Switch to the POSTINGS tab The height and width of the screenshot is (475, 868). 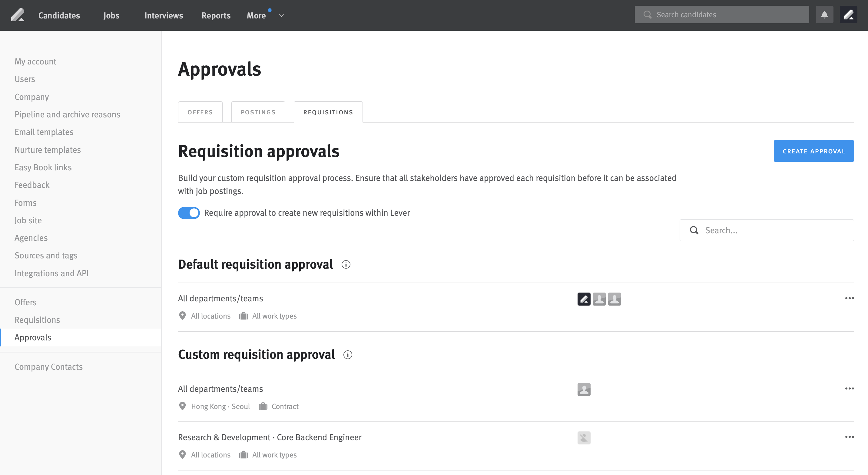[258, 112]
